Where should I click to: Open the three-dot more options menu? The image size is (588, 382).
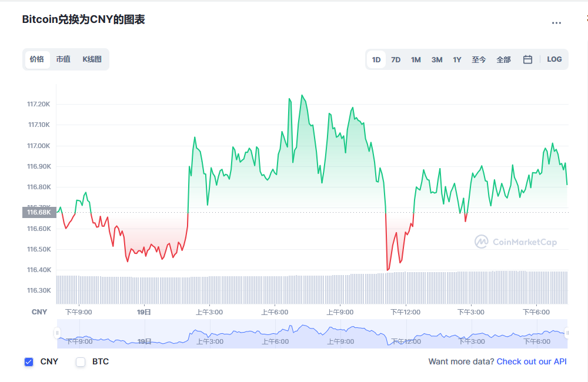click(556, 23)
